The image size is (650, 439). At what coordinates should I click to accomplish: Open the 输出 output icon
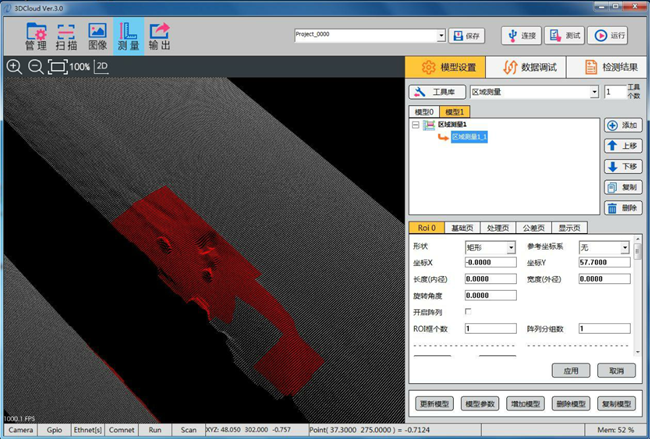[160, 36]
